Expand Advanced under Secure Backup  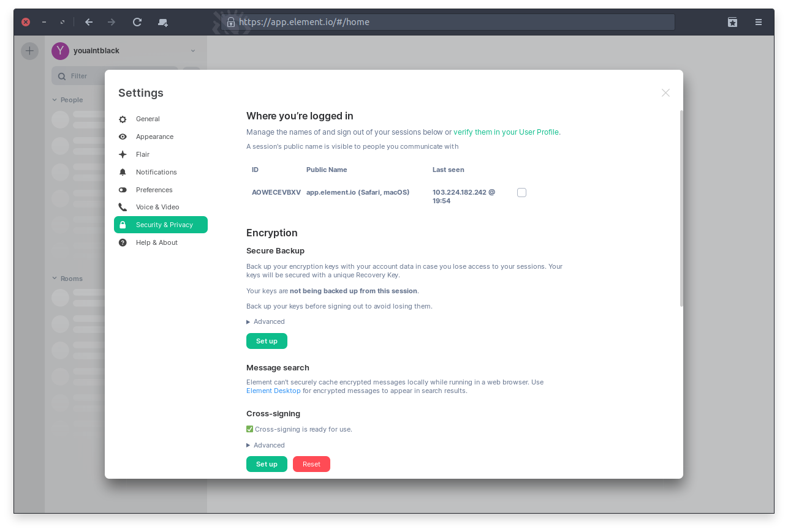pos(265,322)
